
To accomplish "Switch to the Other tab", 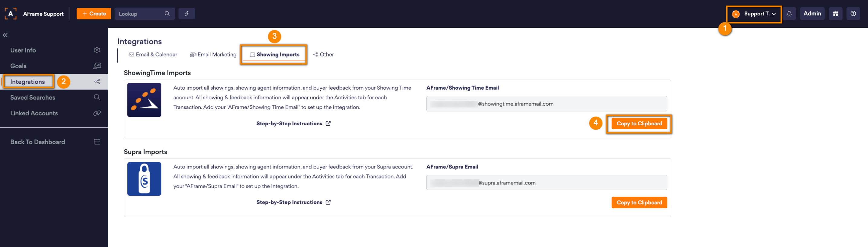I will point(323,55).
